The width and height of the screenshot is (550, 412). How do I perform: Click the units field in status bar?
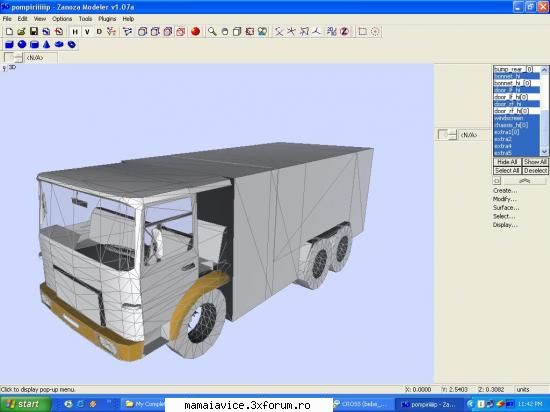click(x=531, y=390)
